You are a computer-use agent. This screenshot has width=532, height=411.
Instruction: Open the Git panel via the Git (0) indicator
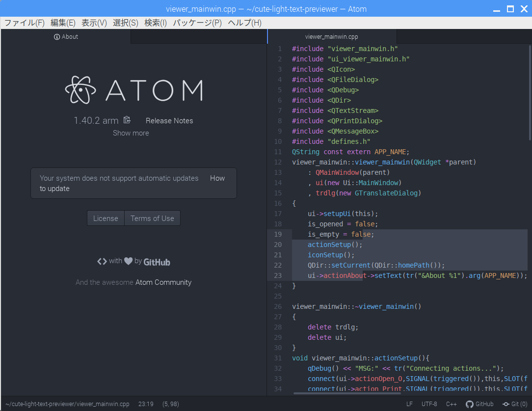514,404
